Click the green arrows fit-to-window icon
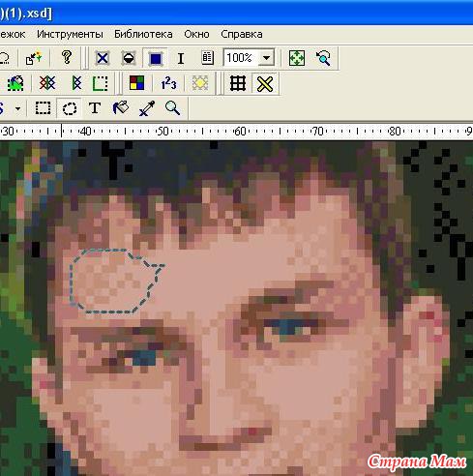Viewport: 473px width, 476px height. pyautogui.click(x=297, y=58)
